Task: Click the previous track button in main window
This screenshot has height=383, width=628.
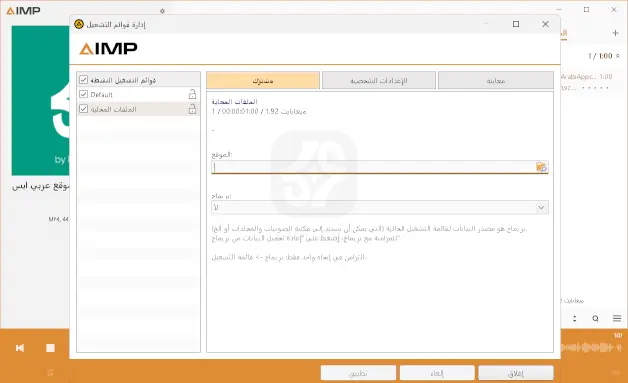Action: click(x=20, y=348)
